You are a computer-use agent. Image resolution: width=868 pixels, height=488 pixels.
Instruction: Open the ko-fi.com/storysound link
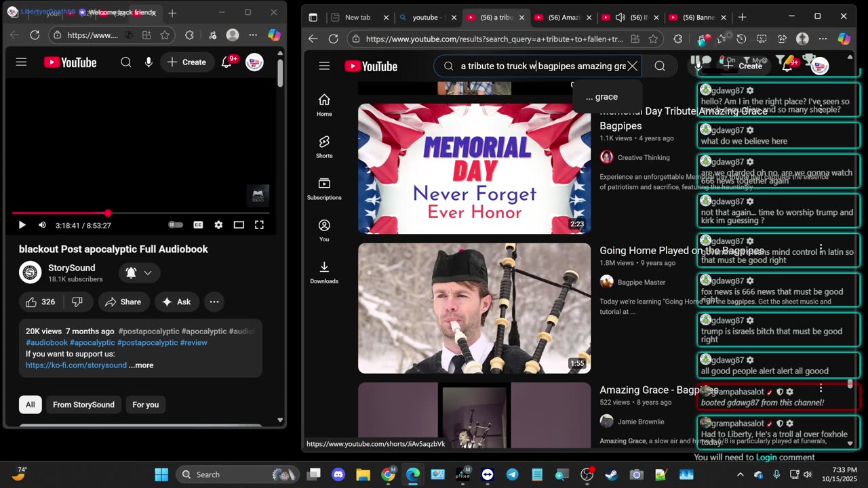coord(76,365)
